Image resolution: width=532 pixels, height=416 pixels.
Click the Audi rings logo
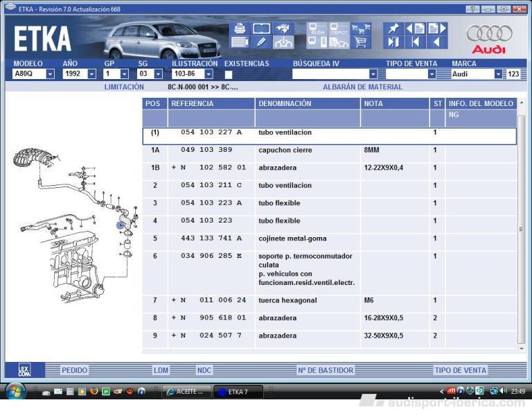(x=489, y=33)
